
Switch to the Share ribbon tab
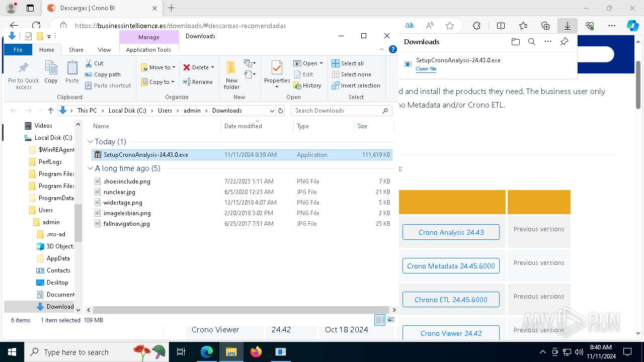tap(76, 50)
